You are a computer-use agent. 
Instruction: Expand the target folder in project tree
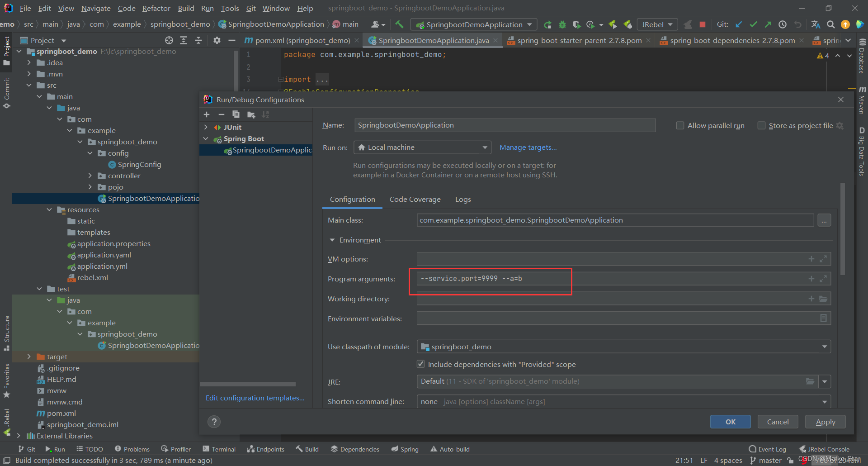[29, 357]
